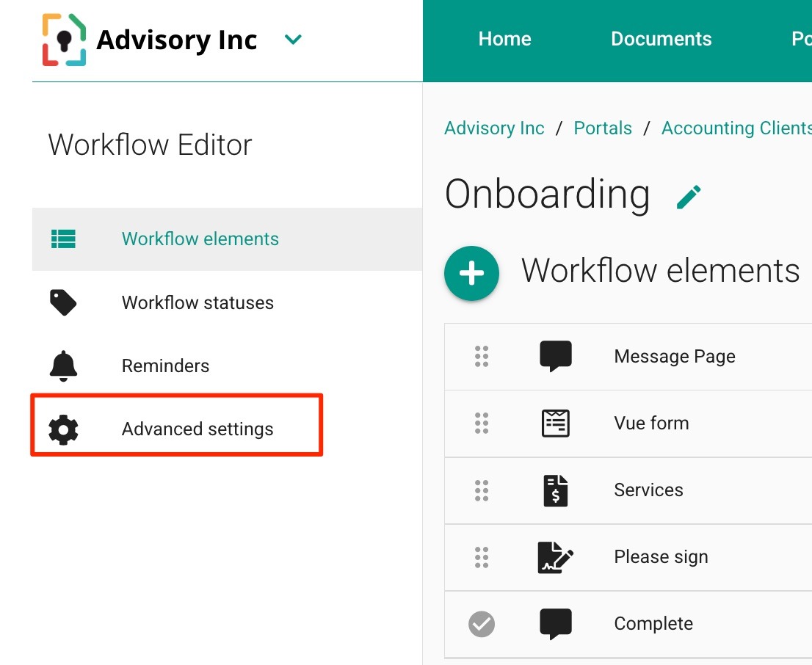This screenshot has width=812, height=665.
Task: Open Workflow statuses via the tag icon
Action: (x=63, y=302)
